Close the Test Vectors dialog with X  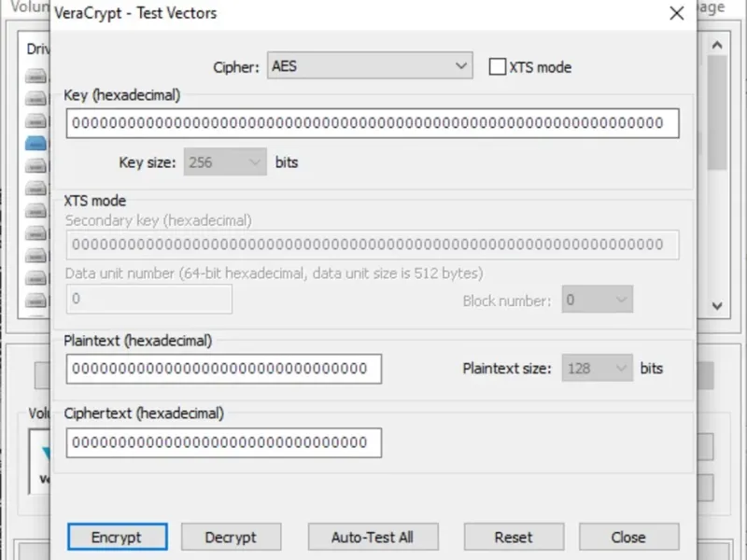pyautogui.click(x=676, y=13)
